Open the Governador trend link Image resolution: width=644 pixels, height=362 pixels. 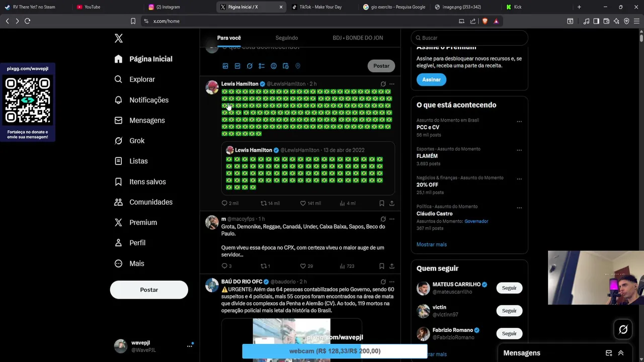coord(476,221)
